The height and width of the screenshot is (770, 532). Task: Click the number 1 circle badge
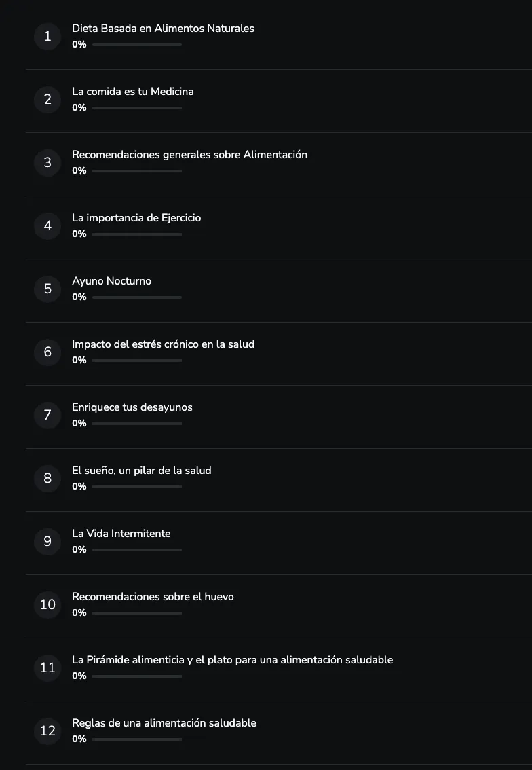point(47,37)
